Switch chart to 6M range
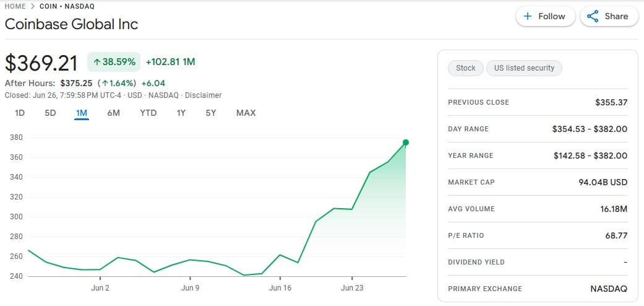644x306 pixels. click(x=113, y=113)
